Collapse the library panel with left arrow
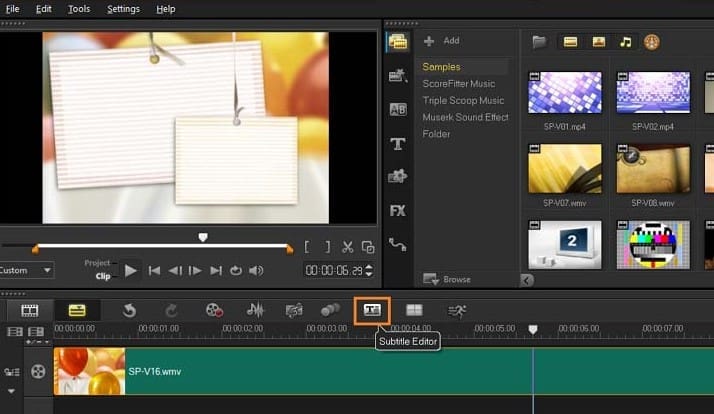714x414 pixels. pyautogui.click(x=527, y=279)
